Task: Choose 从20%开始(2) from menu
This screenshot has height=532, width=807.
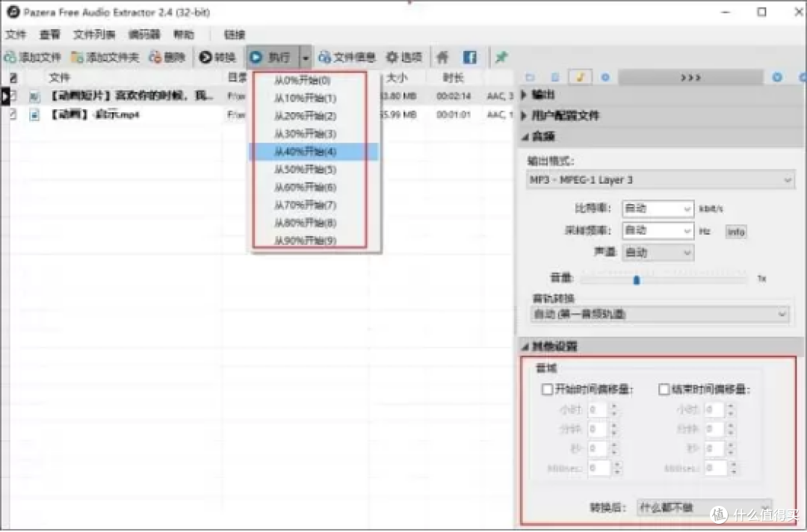Action: [x=315, y=116]
